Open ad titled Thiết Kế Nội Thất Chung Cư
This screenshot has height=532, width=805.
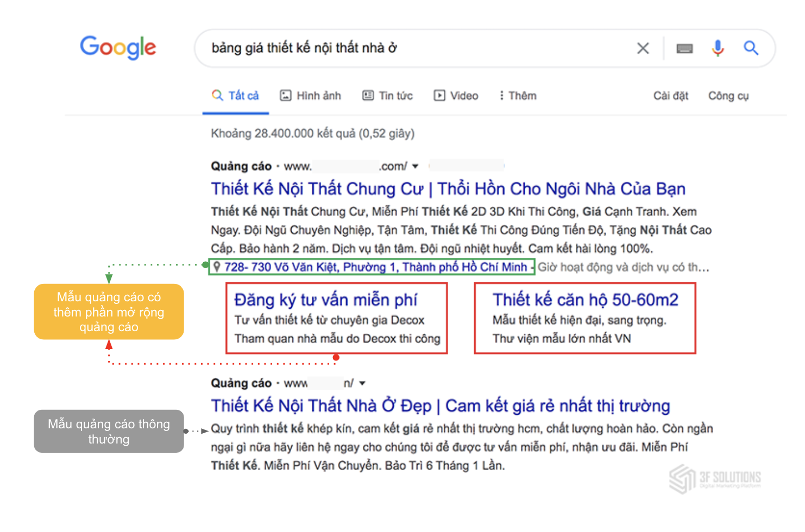[x=448, y=189]
